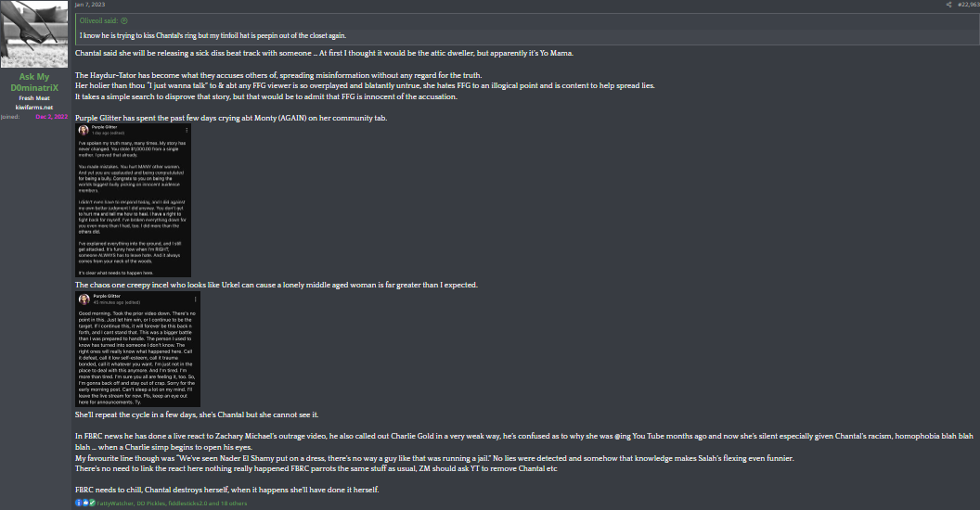This screenshot has height=510, width=980.
Task: Open DO Pickles' profile from reactions list
Action: click(x=154, y=503)
